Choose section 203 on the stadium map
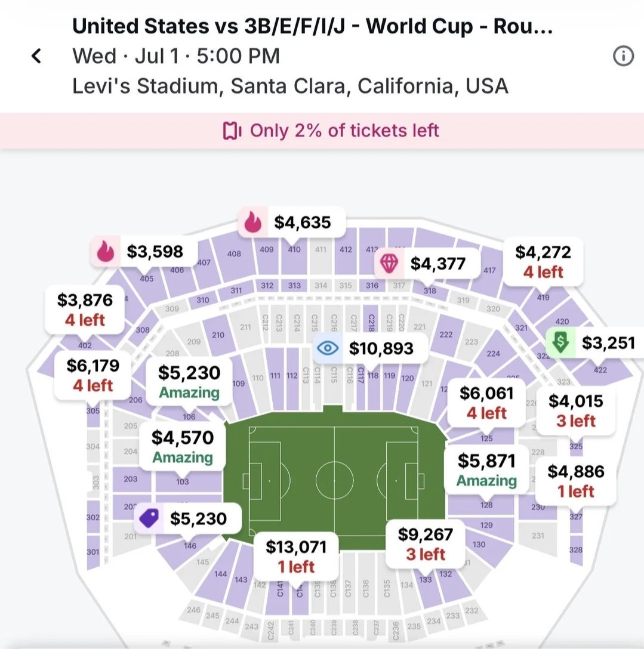This screenshot has height=649, width=644. click(x=131, y=479)
